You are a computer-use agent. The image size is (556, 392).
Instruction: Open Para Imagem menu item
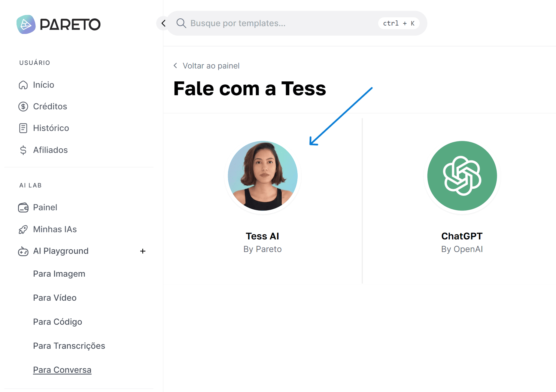[59, 274]
